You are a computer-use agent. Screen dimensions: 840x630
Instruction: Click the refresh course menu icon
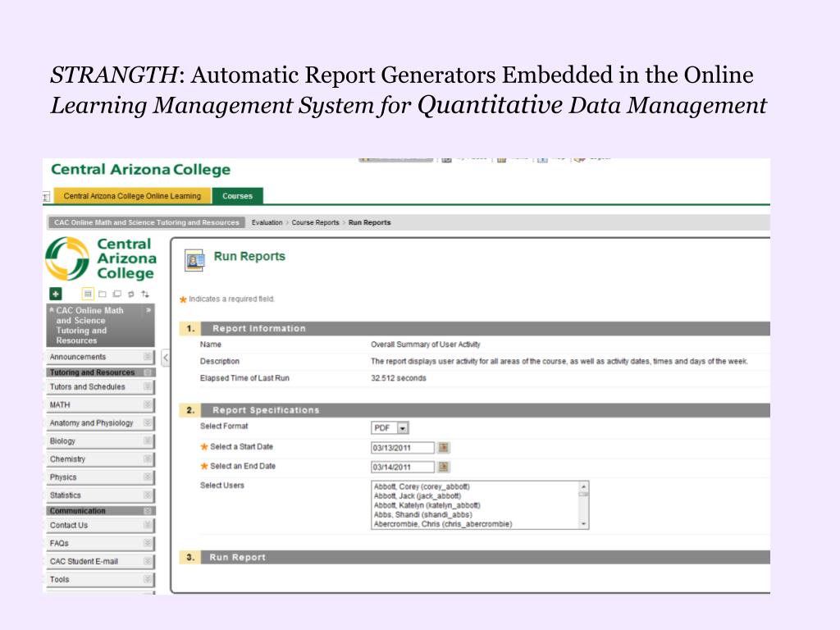pyautogui.click(x=130, y=294)
